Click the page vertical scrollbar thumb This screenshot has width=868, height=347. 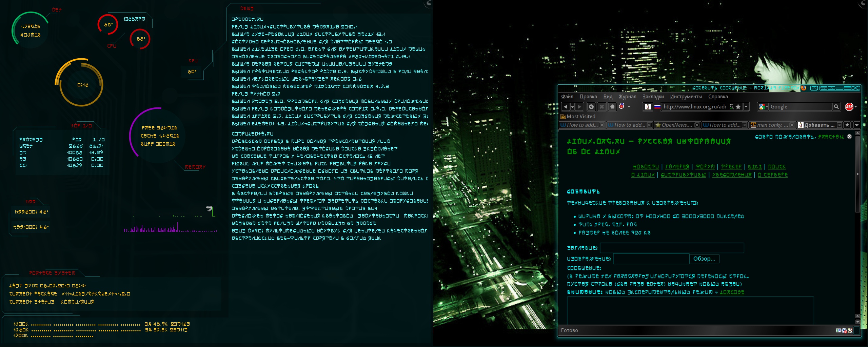(857, 173)
